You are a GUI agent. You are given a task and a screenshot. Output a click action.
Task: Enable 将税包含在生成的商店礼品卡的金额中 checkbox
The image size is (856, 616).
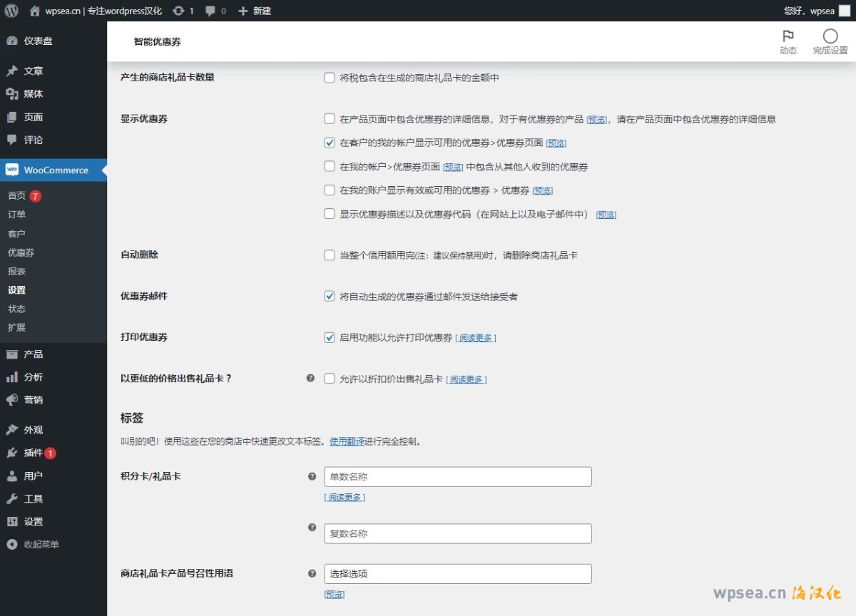tap(330, 78)
